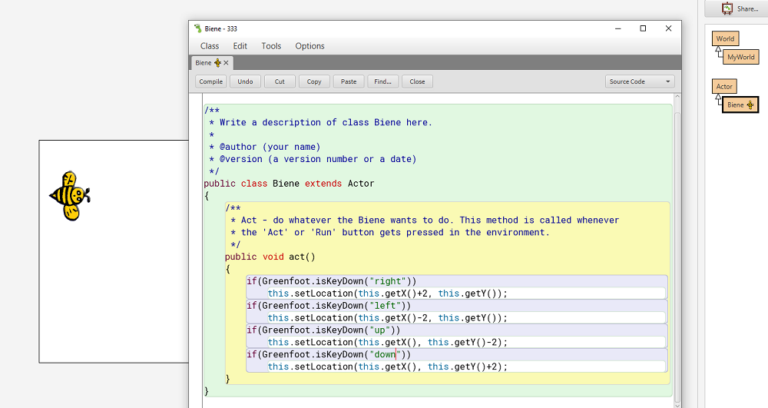Screen dimensions: 768x408
Task: Open the Options menu
Action: pyautogui.click(x=310, y=46)
